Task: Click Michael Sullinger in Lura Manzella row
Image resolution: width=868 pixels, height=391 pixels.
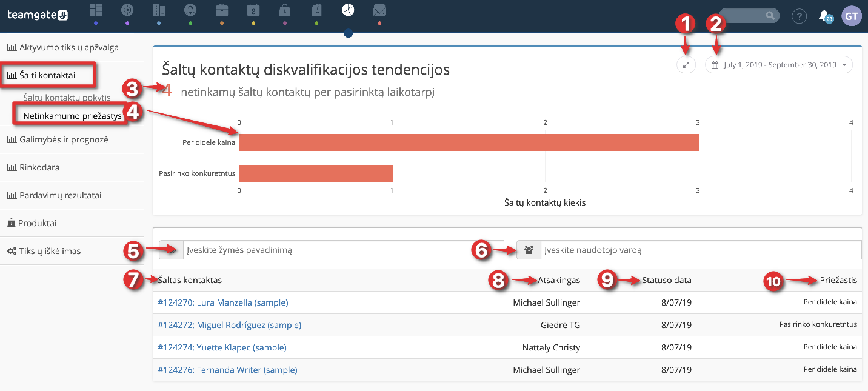Action: point(547,302)
